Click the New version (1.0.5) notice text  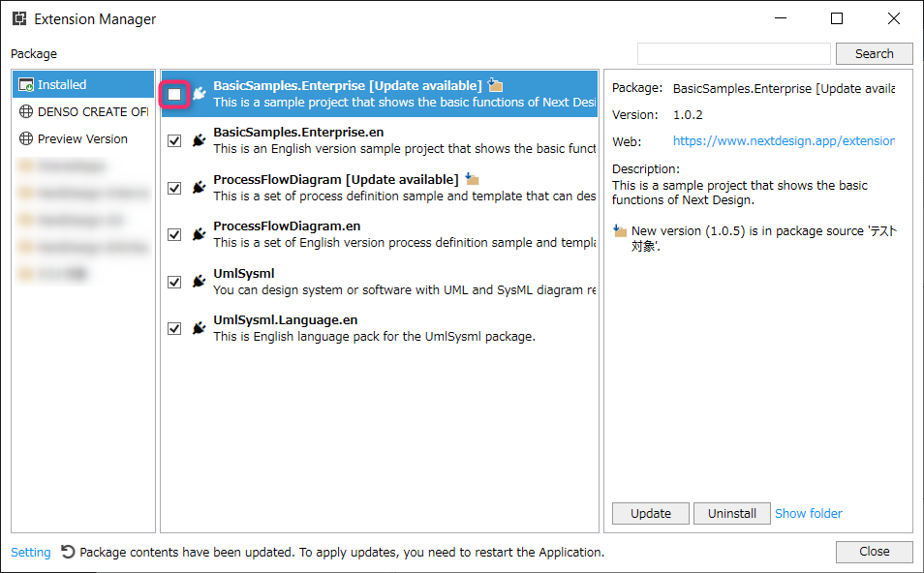(764, 238)
